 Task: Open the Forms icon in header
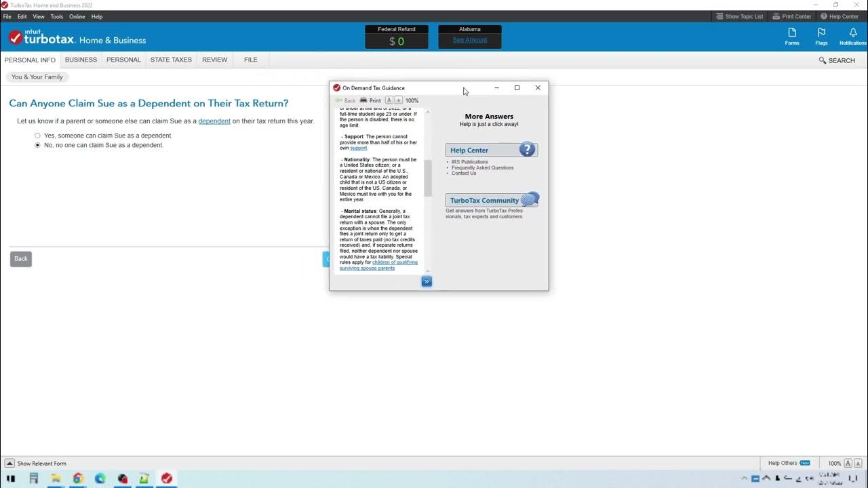coord(791,36)
